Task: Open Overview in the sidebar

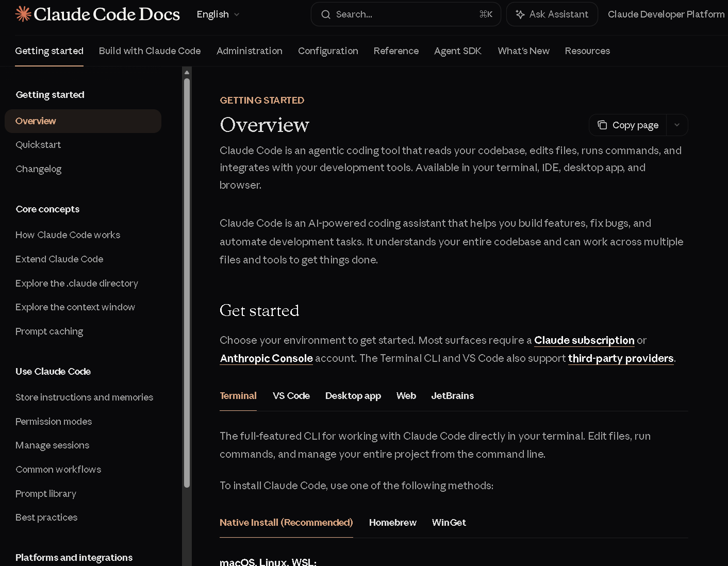Action: click(83, 121)
